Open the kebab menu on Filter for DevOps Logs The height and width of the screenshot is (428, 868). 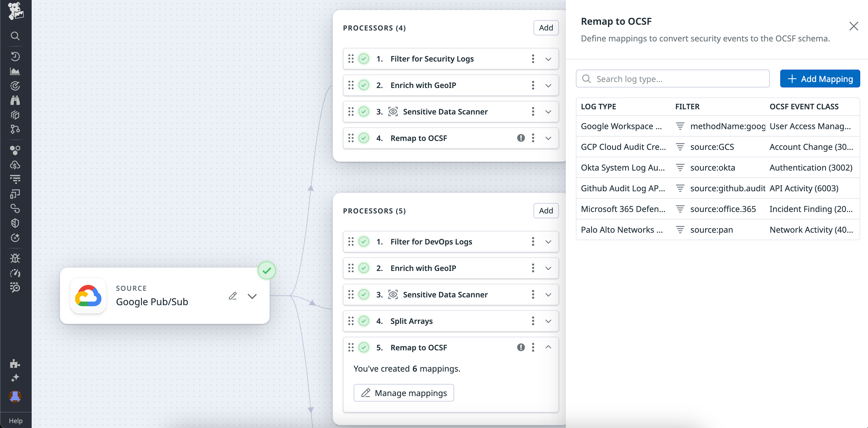(x=533, y=241)
